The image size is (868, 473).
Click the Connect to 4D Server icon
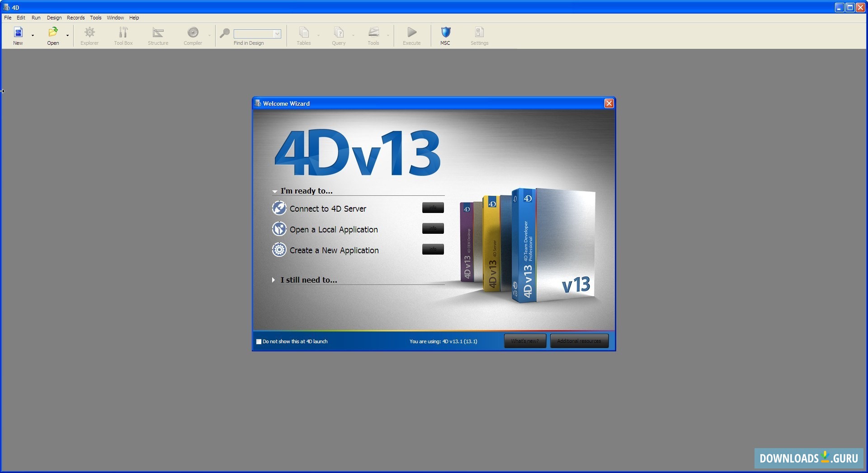pyautogui.click(x=279, y=208)
